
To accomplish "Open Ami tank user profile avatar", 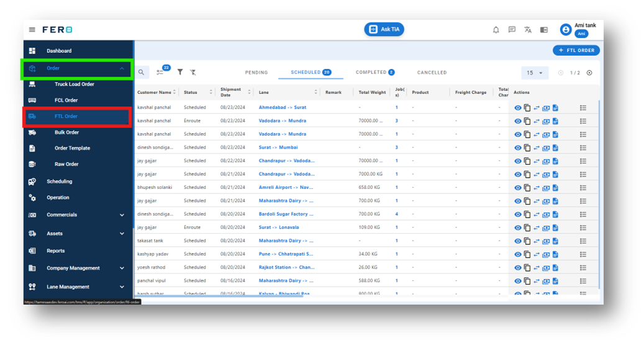I will click(566, 30).
